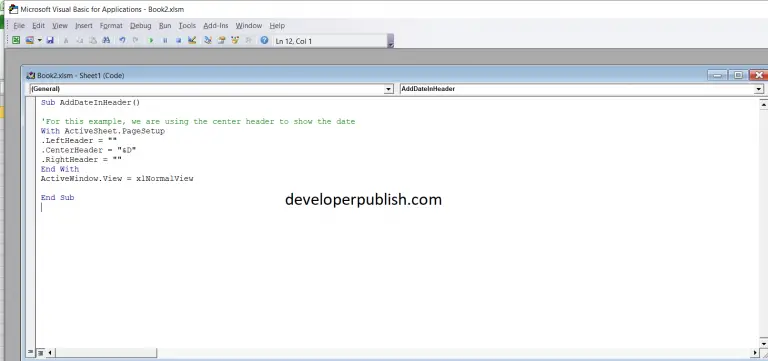Click the '.RightHeader = ""' code line
This screenshot has width=768, height=361.
[x=81, y=159]
